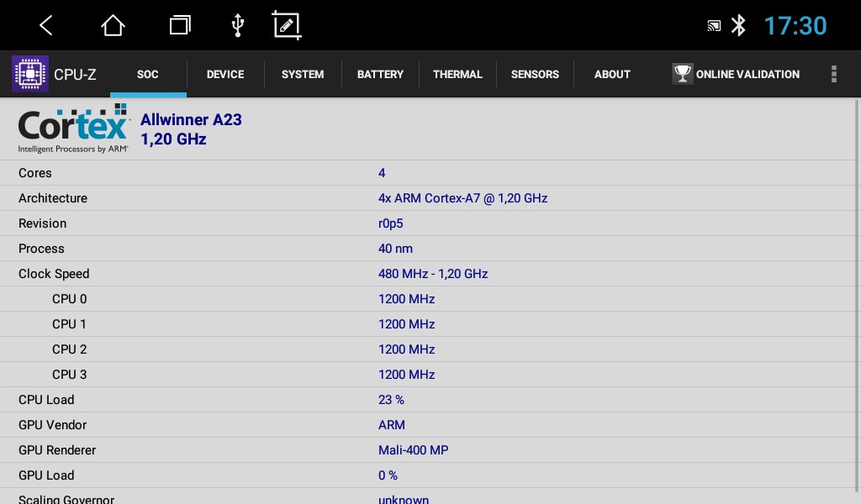This screenshot has width=861, height=504.
Task: Tap the USB connection icon
Action: (238, 25)
